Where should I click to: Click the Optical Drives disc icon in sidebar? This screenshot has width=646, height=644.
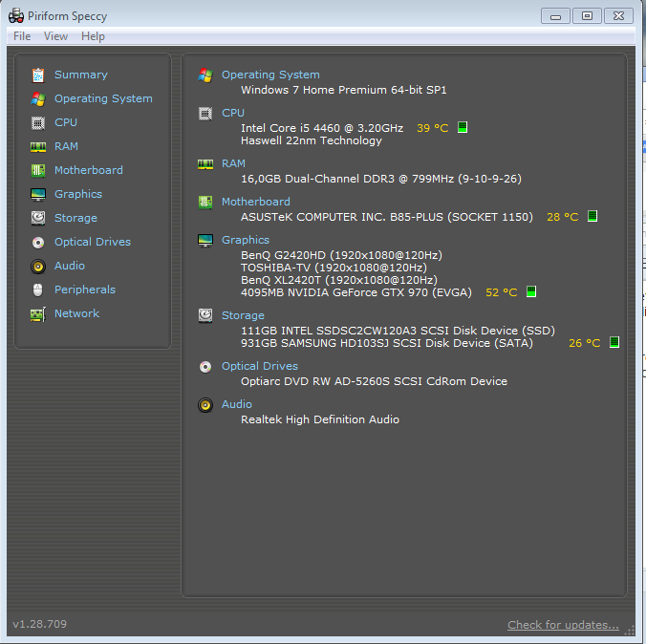click(x=38, y=243)
